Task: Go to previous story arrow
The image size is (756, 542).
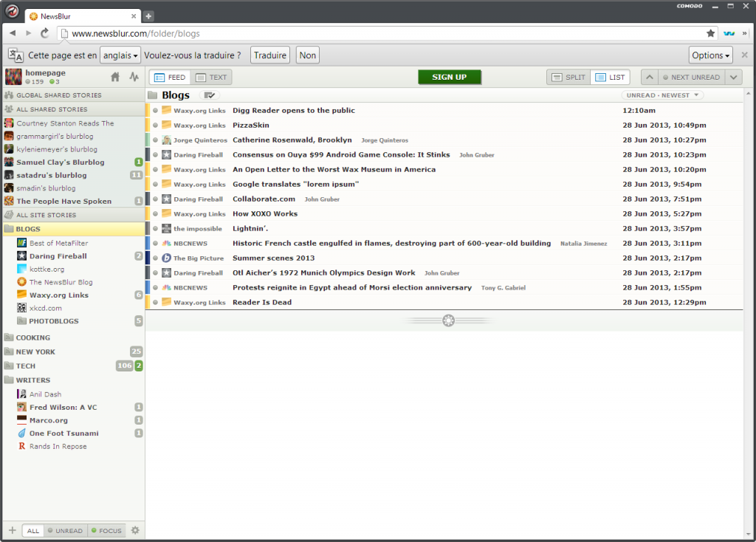Action: coord(650,77)
